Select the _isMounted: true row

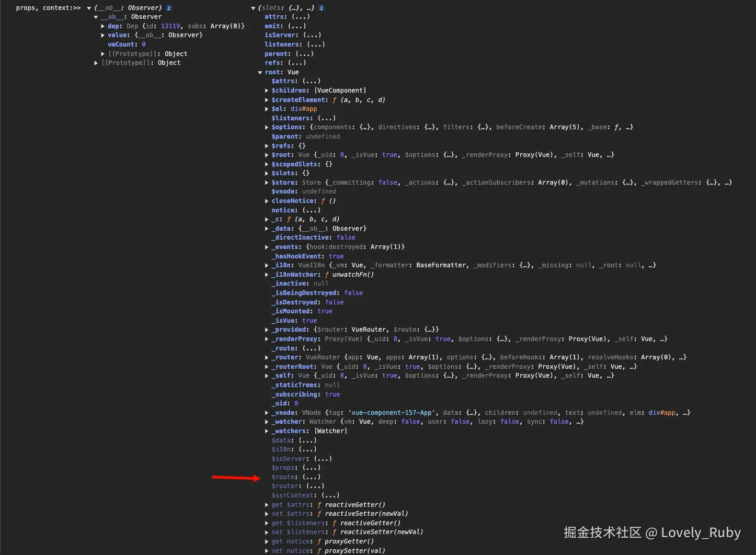click(x=302, y=311)
